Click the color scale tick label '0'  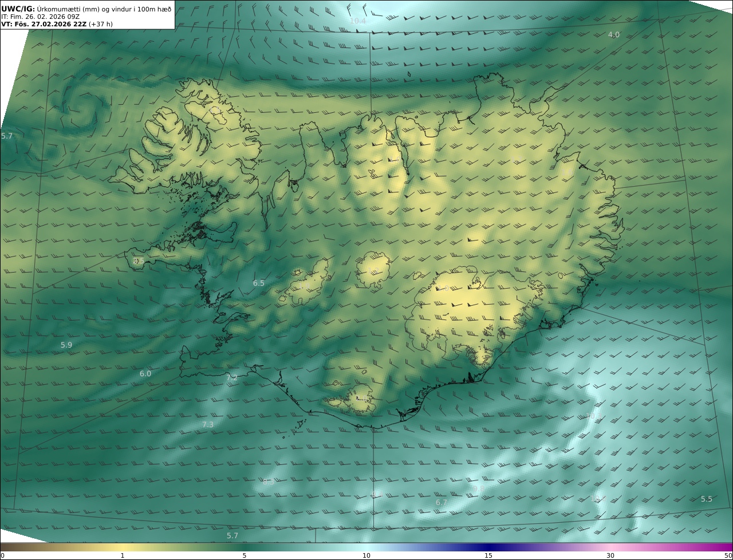(2, 555)
